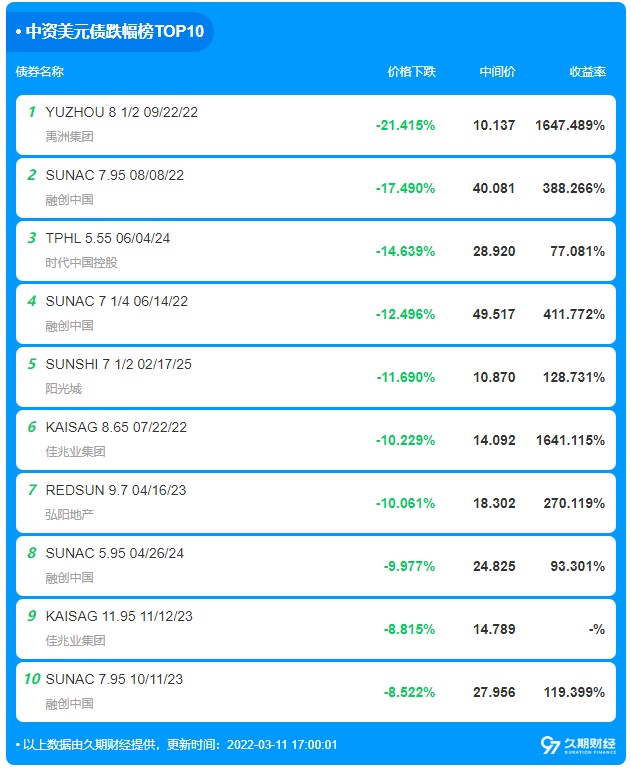Screen dimensions: 631x769
Task: Click the 久期财经 logo icon
Action: point(579,745)
